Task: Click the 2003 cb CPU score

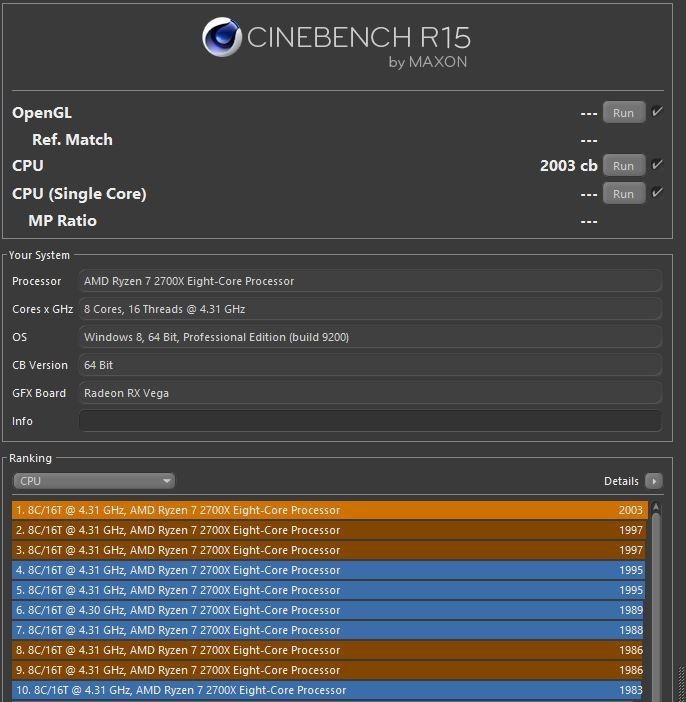Action: pos(568,166)
